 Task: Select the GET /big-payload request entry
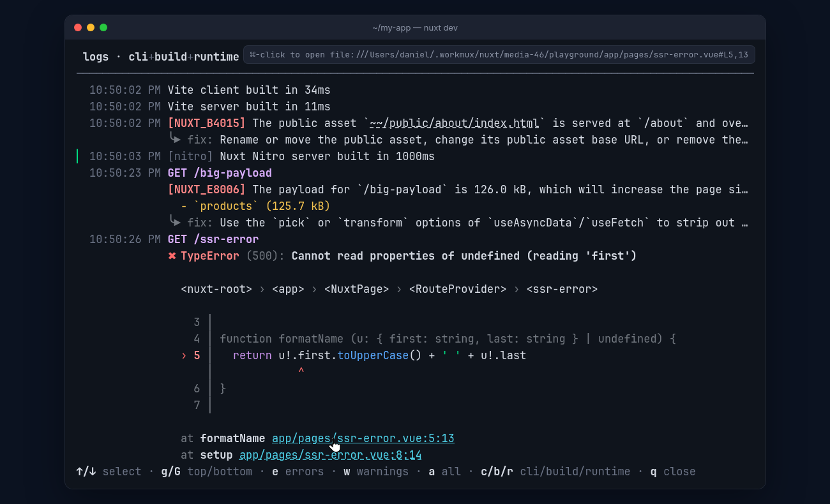(x=220, y=173)
